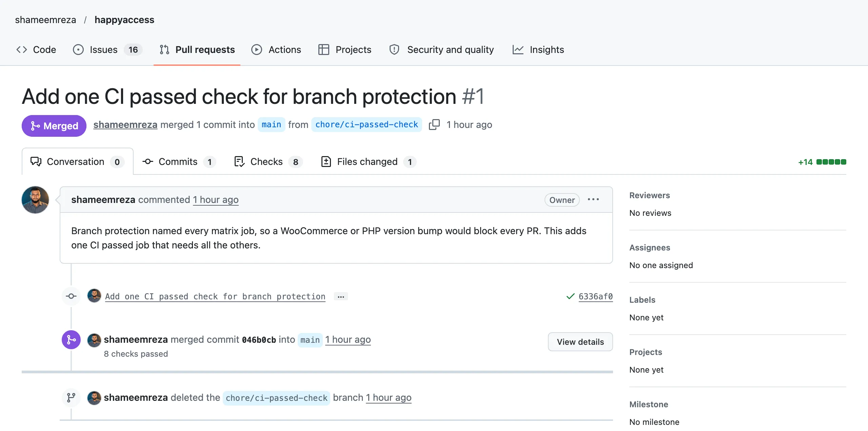Click the large shameemreza avatar beside comment
This screenshot has height=431, width=868.
[35, 200]
